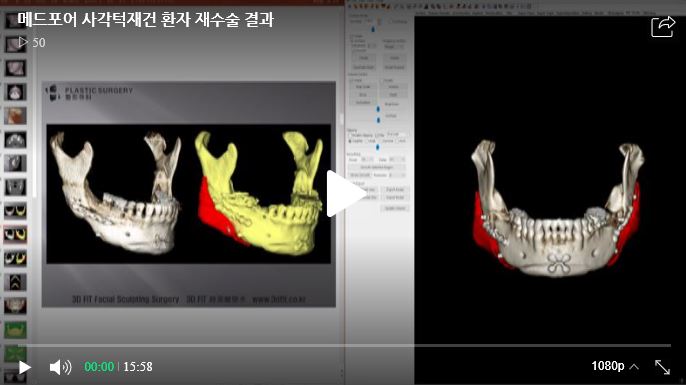
Task: Expand the chevron next to 1080p
Action: [634, 367]
